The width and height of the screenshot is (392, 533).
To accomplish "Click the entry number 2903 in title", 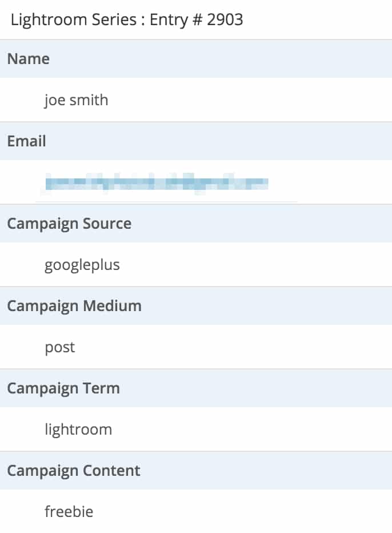I will [225, 19].
